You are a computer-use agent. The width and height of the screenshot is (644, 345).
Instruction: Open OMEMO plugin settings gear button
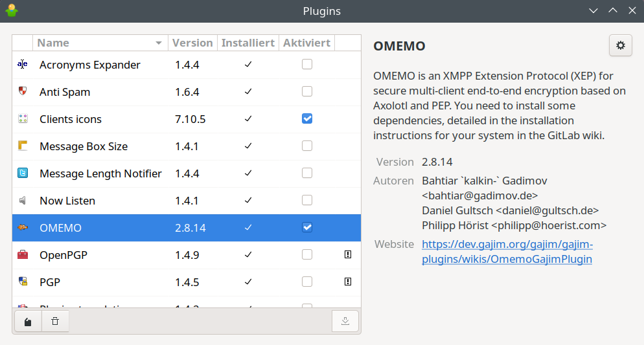[620, 45]
